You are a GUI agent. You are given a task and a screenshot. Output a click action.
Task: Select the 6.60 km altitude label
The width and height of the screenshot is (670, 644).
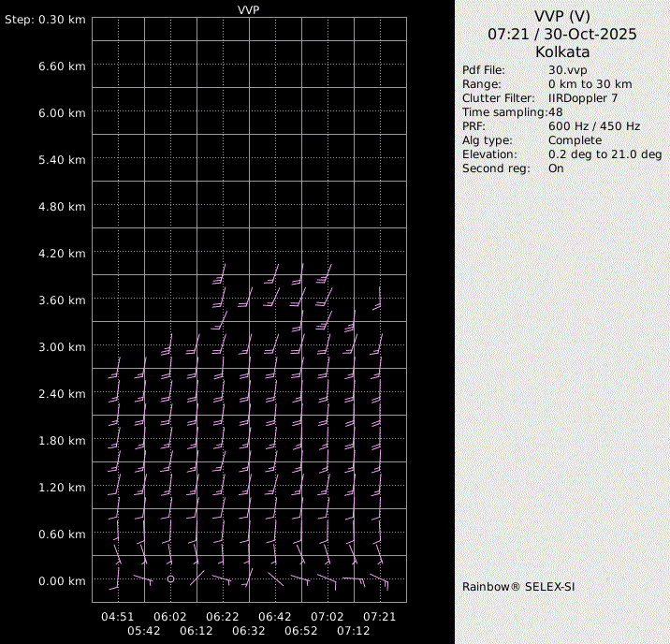tap(63, 66)
